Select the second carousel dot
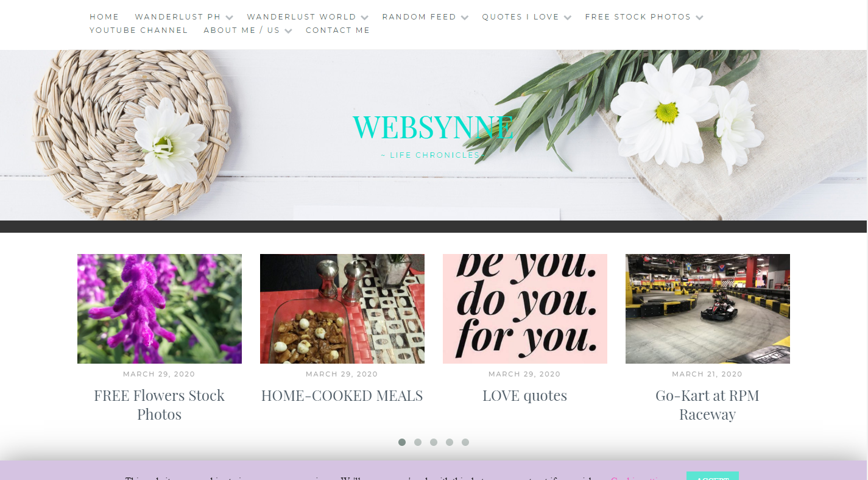Image resolution: width=868 pixels, height=480 pixels. pos(418,442)
